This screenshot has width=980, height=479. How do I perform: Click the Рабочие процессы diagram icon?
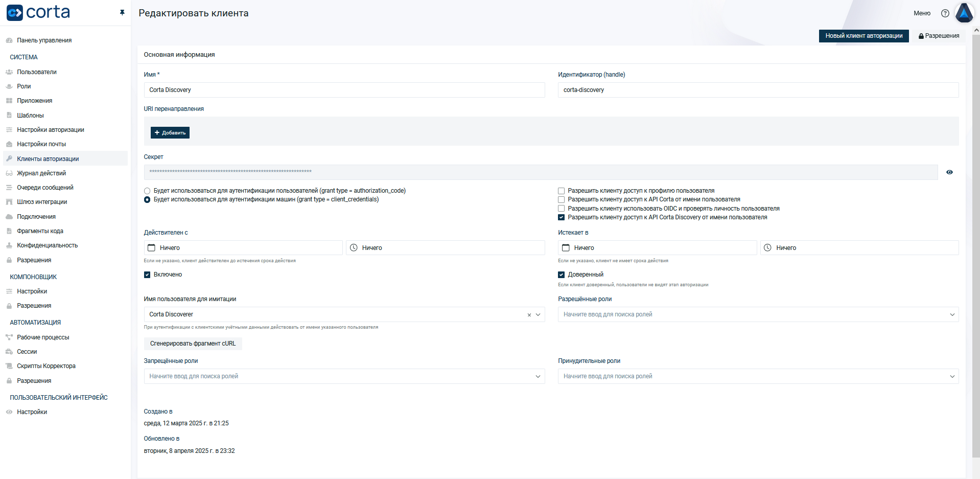click(9, 337)
